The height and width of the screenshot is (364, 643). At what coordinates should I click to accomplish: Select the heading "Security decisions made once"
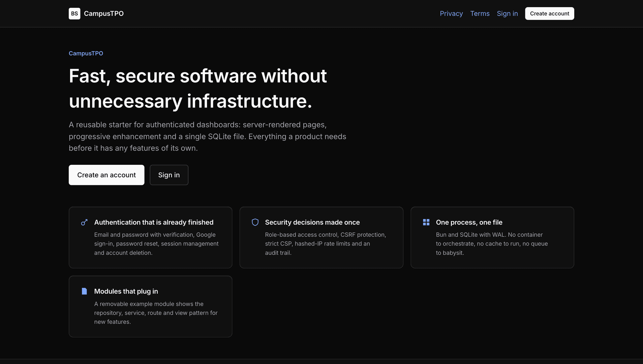click(x=312, y=222)
